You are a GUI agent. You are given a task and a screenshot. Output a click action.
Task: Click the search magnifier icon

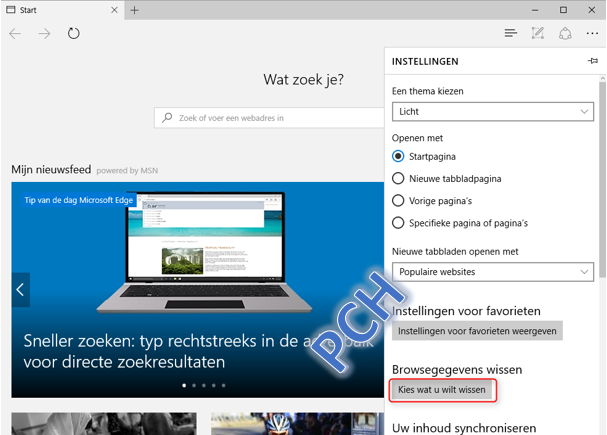tap(167, 118)
